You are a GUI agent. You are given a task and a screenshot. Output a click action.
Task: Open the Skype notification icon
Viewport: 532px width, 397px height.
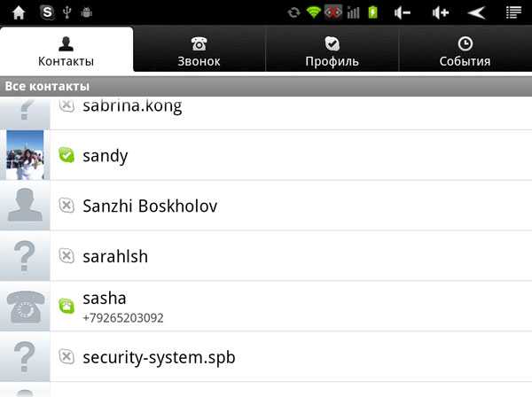coord(47,12)
